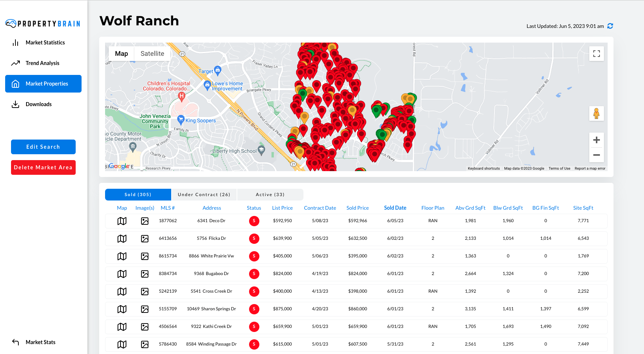Screen dimensions: 644x354
Task: Click the Downloads icon in the sidebar
Action: pos(15,104)
